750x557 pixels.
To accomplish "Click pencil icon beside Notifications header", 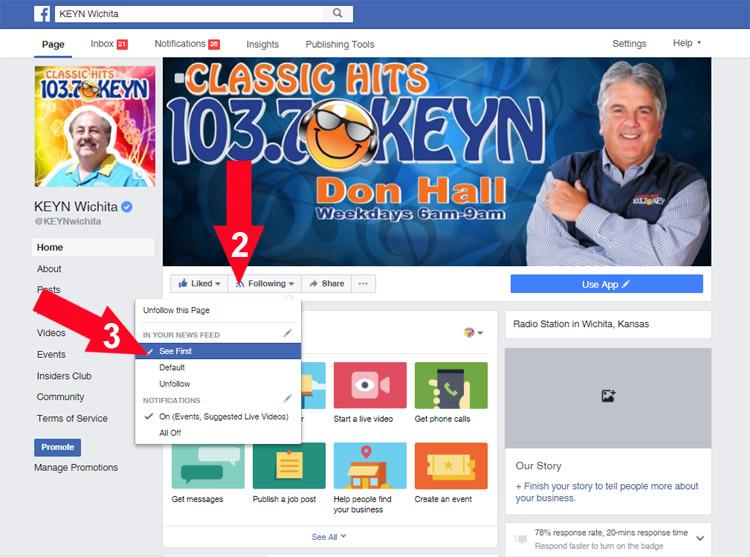I will [x=287, y=398].
